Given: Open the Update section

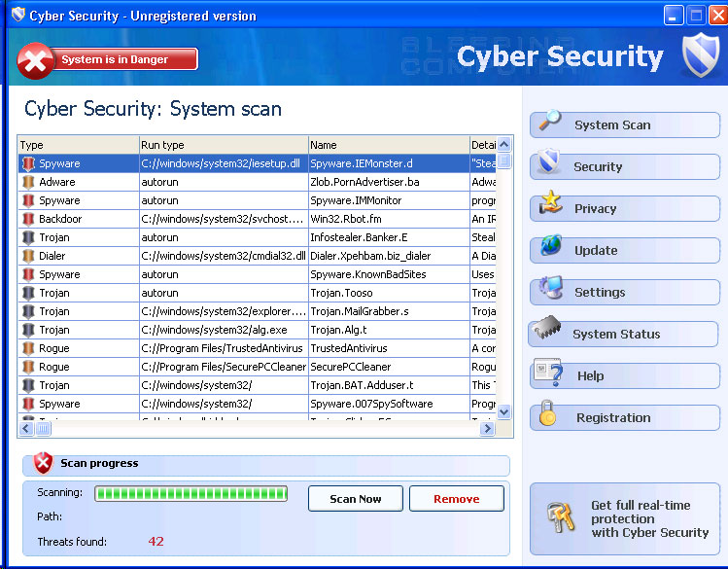Looking at the screenshot, I should point(624,250).
